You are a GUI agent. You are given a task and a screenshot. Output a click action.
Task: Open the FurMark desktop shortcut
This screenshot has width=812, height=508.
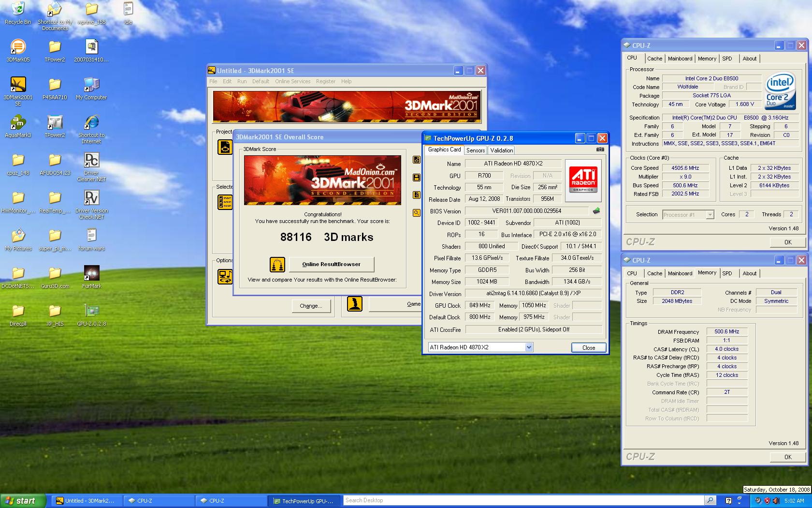91,273
